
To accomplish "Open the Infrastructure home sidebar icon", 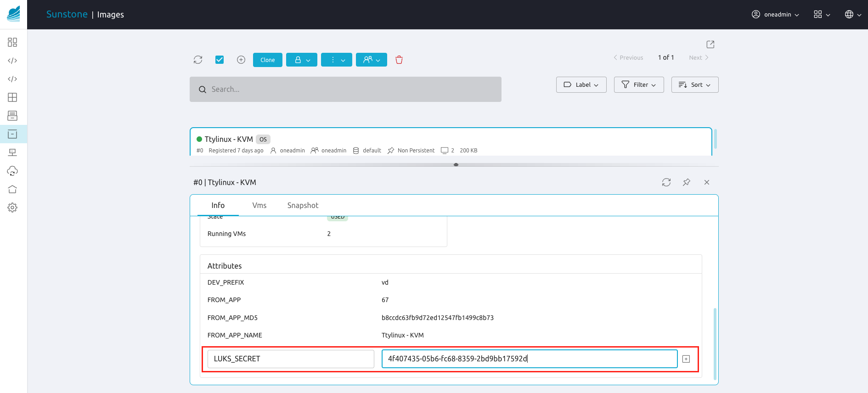I will (x=12, y=189).
